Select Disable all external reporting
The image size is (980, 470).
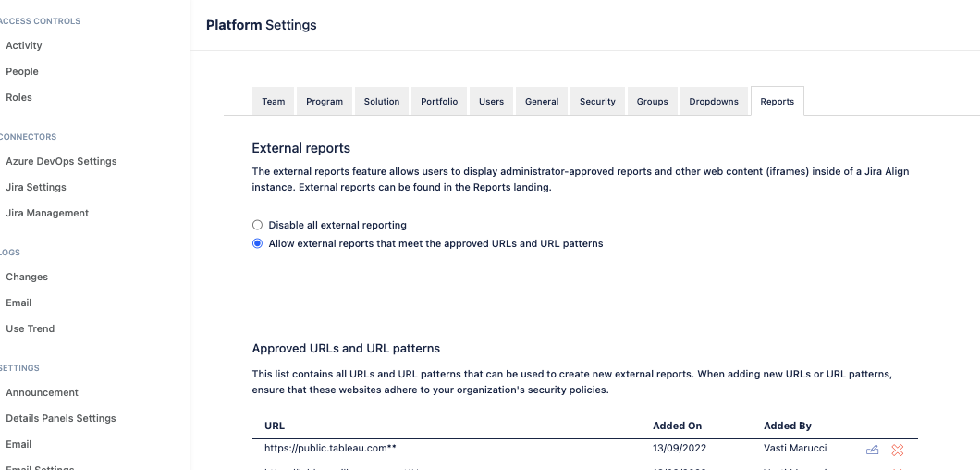pyautogui.click(x=258, y=225)
